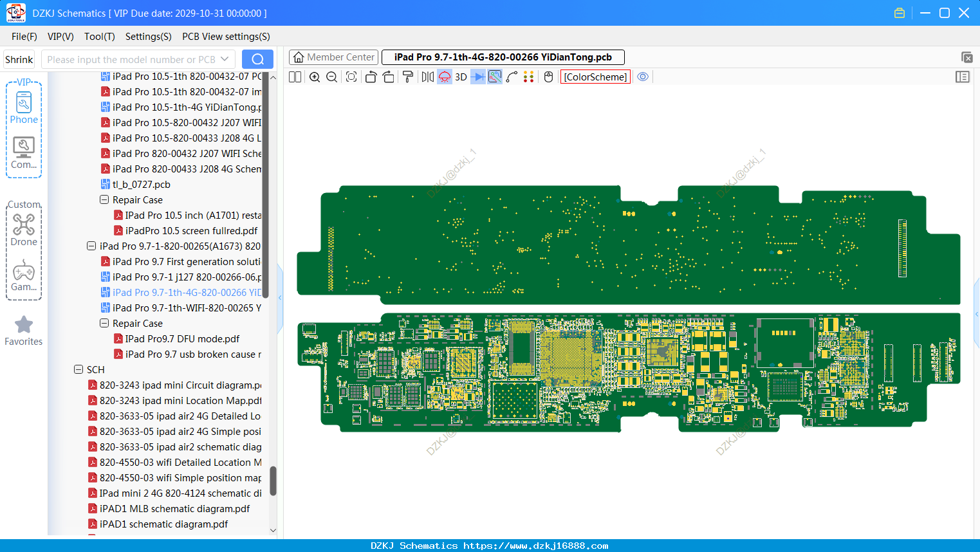Image resolution: width=980 pixels, height=552 pixels.
Task: Open 820-4550-03 wifi Simple position map
Action: tap(180, 477)
